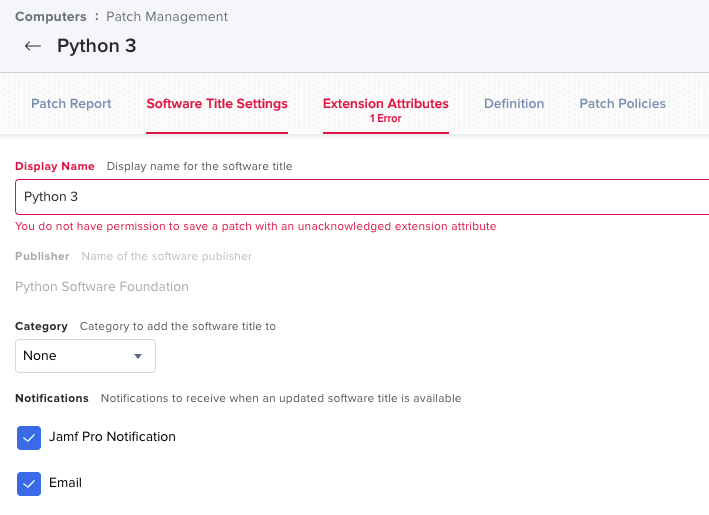Click the Python Software Foundation publisher text
This screenshot has height=515, width=709.
[x=102, y=287]
